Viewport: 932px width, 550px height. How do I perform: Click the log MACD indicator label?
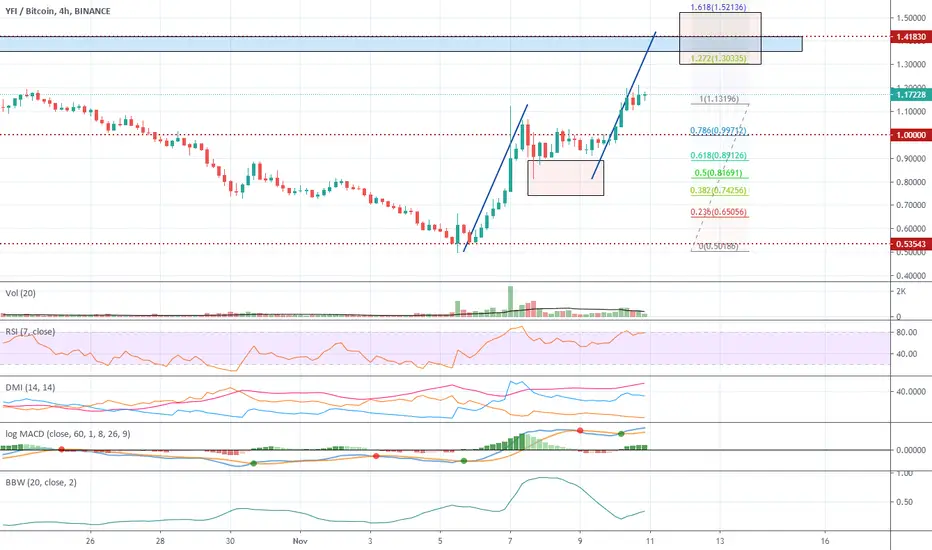click(68, 434)
